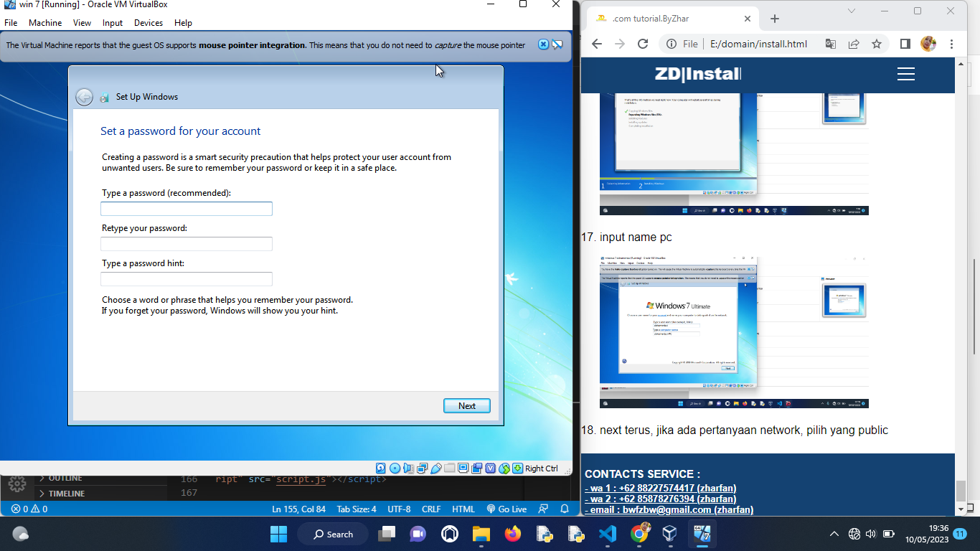Click VirtualBox network adapter status icon
This screenshot has width=980, height=551.
422,468
